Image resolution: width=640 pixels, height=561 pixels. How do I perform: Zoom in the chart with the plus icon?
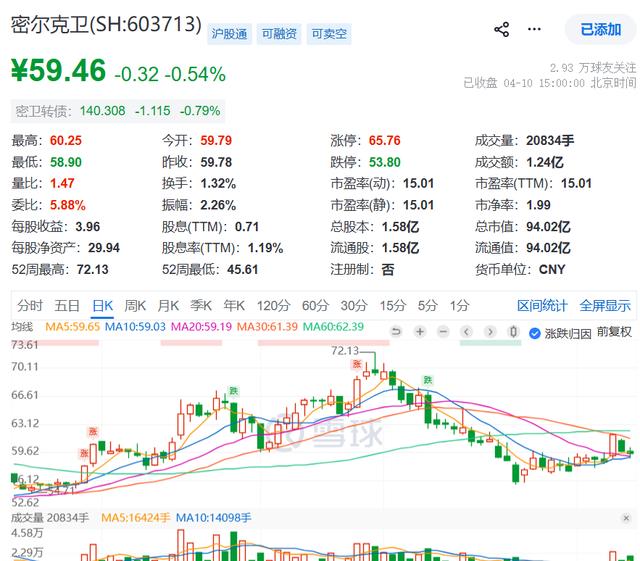tap(420, 332)
